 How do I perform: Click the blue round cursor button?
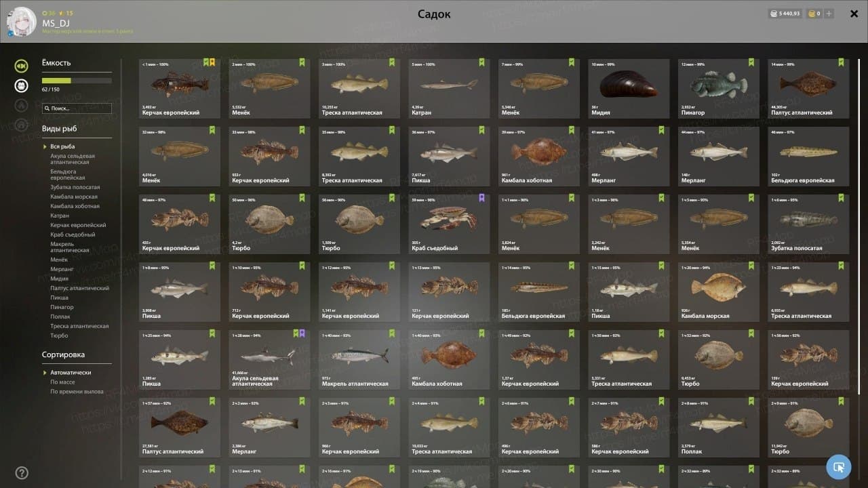839,467
